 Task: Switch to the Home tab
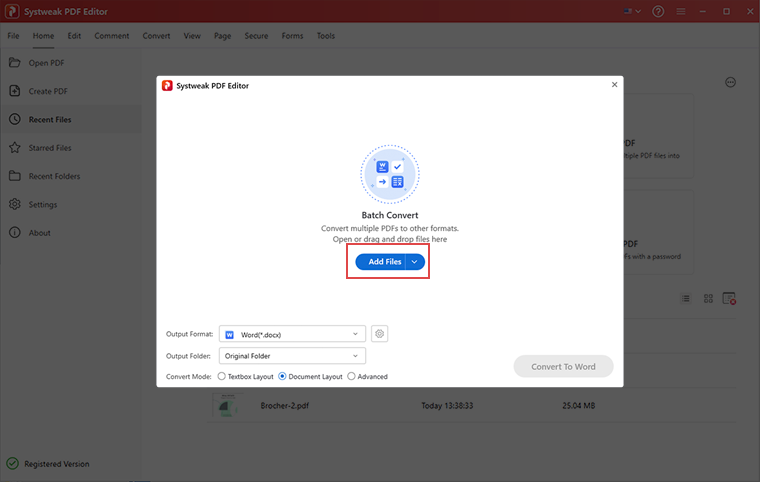[43, 36]
